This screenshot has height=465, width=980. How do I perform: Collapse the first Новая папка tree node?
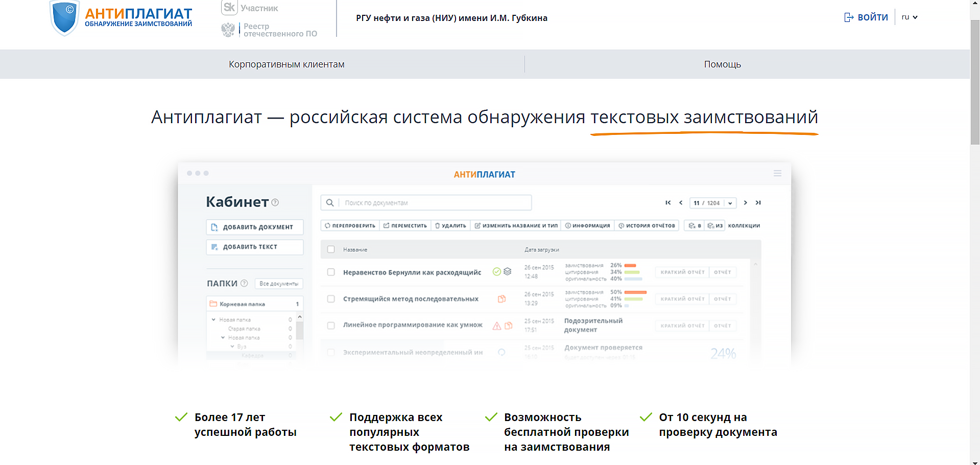(x=213, y=319)
